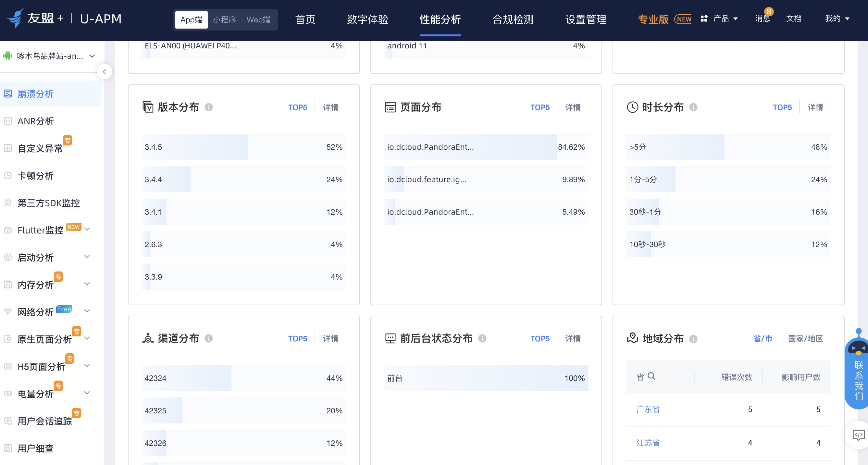
Task: Click the 内存分析 sidebar icon
Action: [8, 285]
